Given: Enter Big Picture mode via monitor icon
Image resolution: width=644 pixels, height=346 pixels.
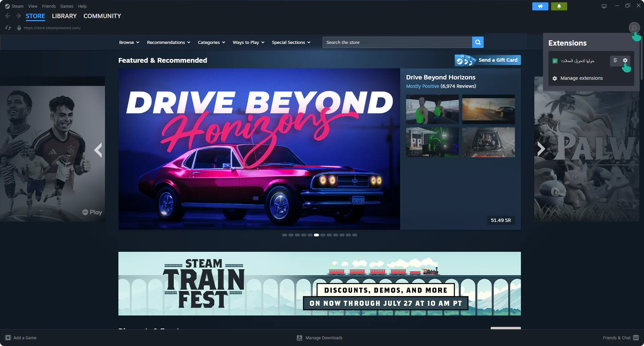Looking at the screenshot, I should [604, 6].
